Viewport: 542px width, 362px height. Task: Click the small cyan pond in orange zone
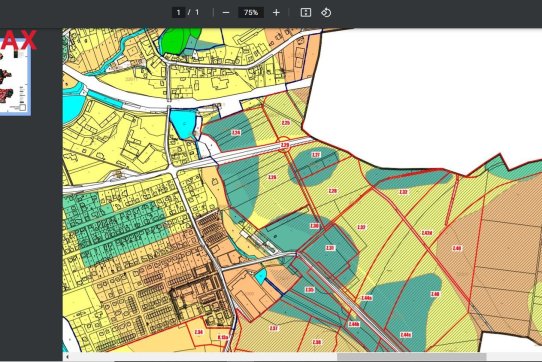261,276
